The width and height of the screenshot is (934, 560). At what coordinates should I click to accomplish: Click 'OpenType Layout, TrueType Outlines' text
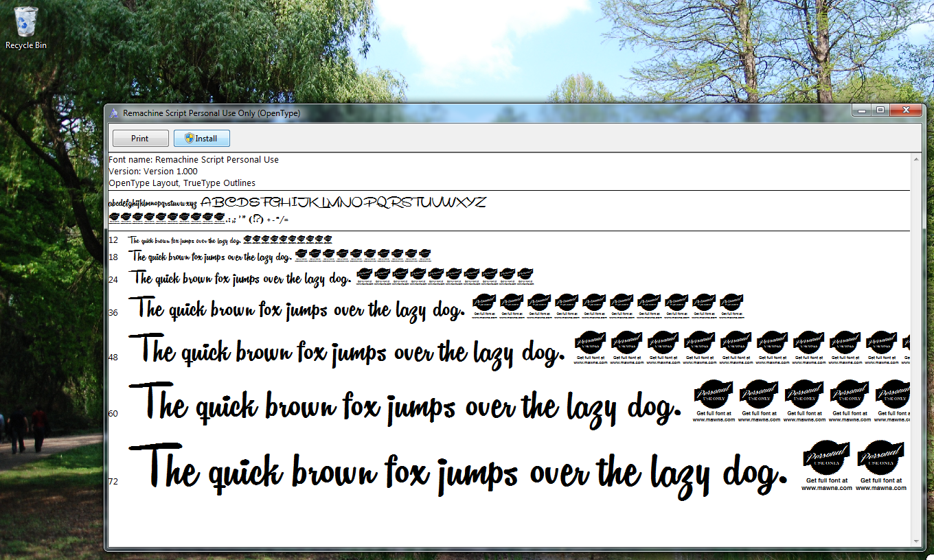(182, 183)
